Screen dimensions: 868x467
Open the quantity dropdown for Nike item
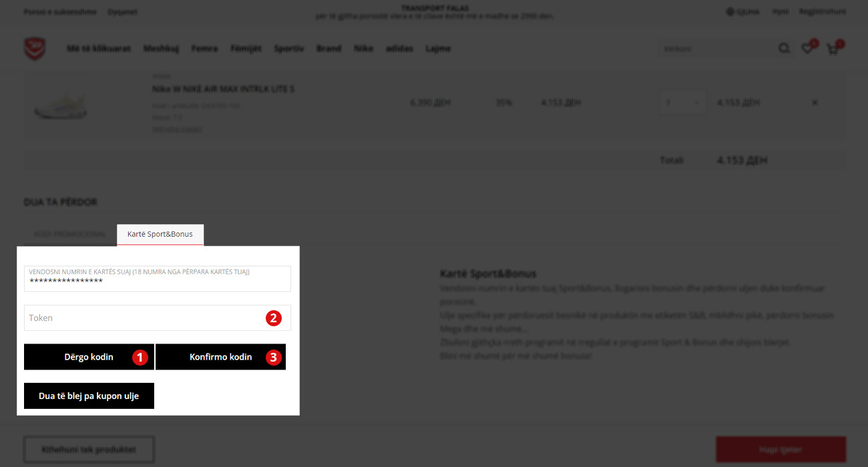[x=682, y=103]
